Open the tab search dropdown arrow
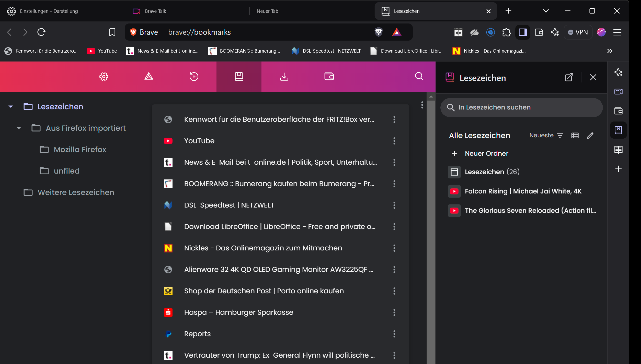Screen dimensions: 641x364 point(546,11)
